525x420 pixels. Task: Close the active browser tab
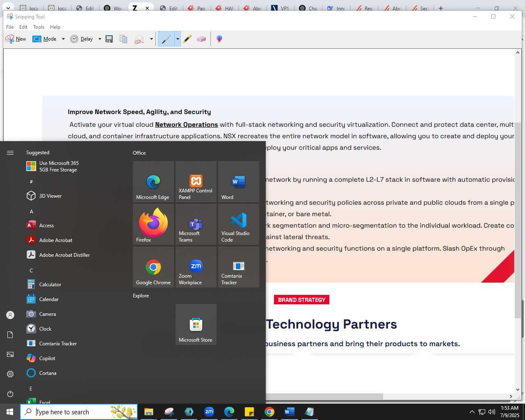click(147, 8)
